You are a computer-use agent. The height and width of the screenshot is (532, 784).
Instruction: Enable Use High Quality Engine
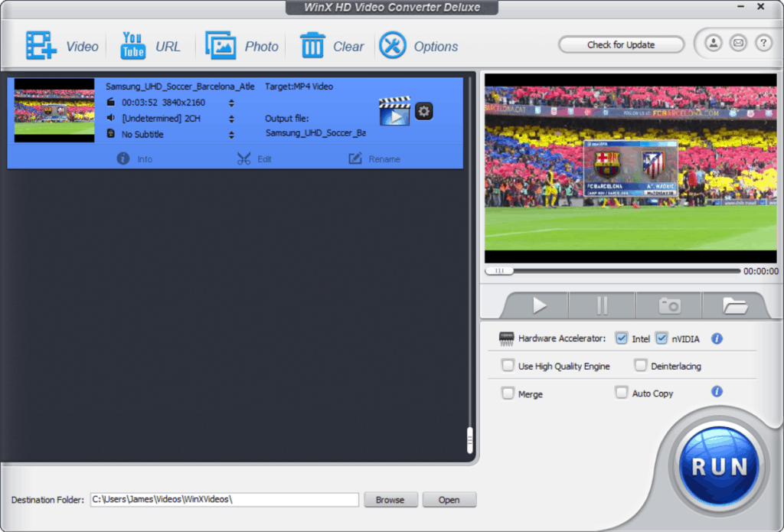point(508,366)
